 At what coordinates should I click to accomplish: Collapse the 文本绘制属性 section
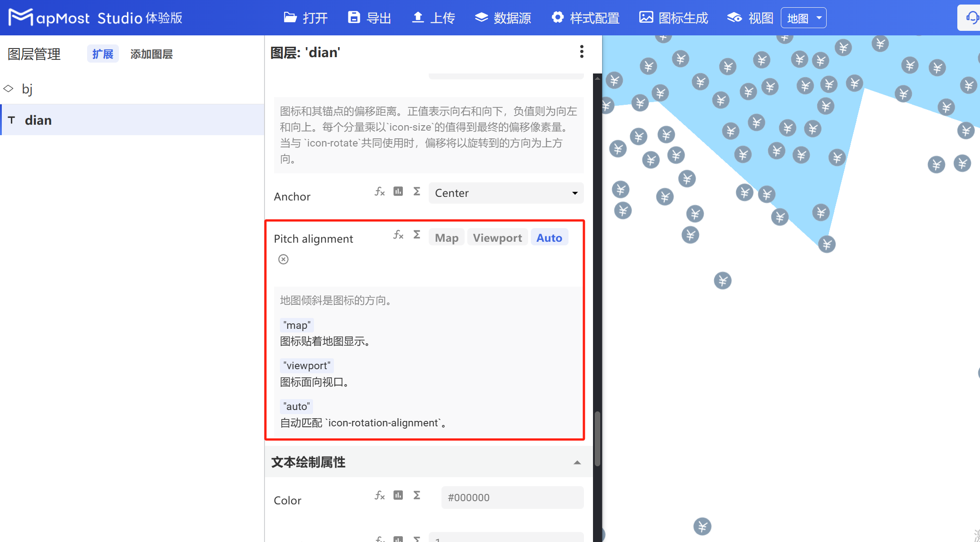[577, 462]
